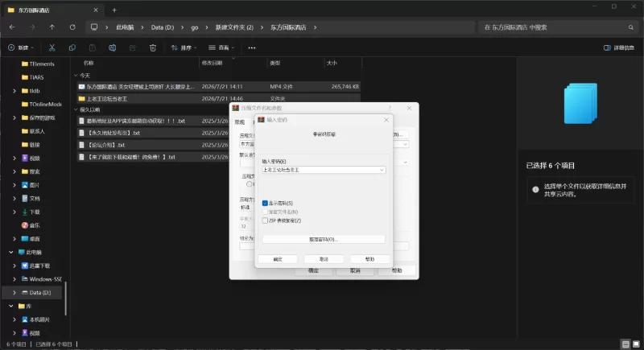Click the 上老王论坛当老王 folder icon in the list

click(x=82, y=98)
